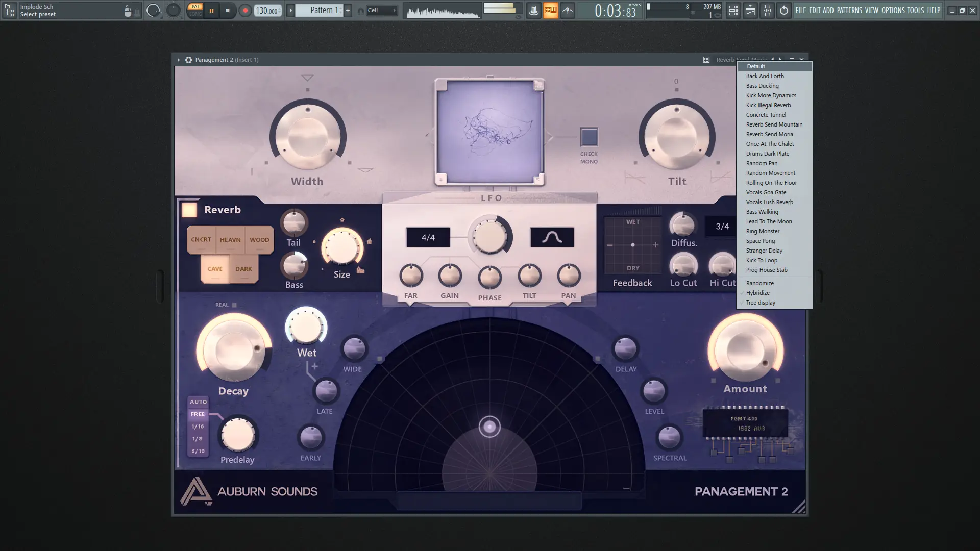This screenshot has height=551, width=980.
Task: Click the record button in transport
Action: pos(245,10)
